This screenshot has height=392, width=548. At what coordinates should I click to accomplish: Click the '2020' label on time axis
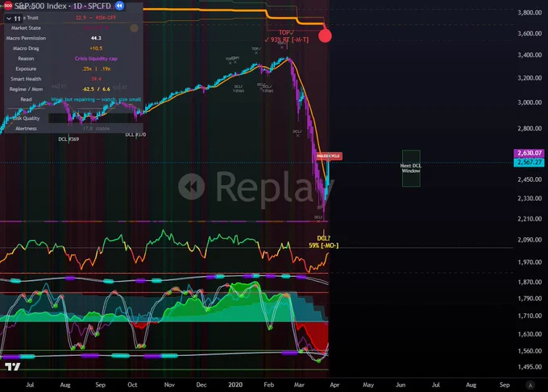point(235,385)
